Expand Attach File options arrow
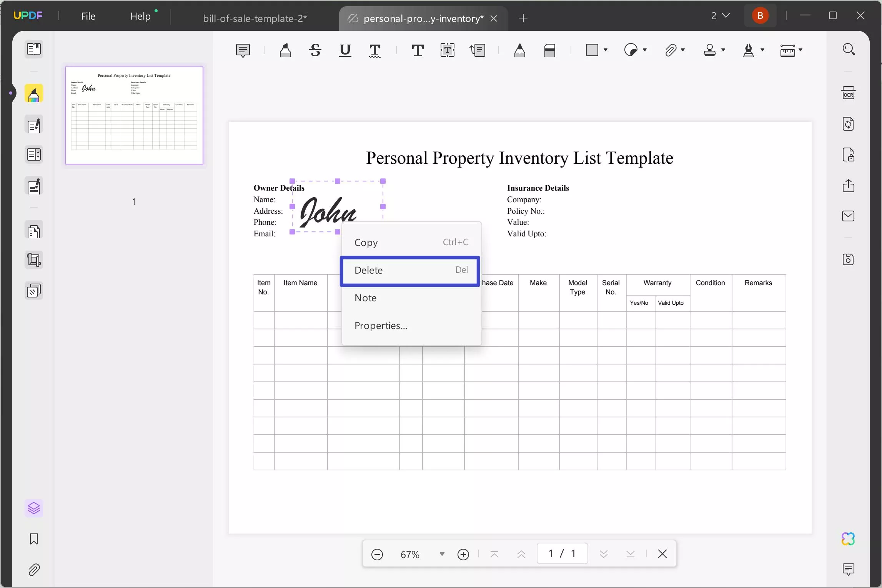882x588 pixels. [683, 50]
